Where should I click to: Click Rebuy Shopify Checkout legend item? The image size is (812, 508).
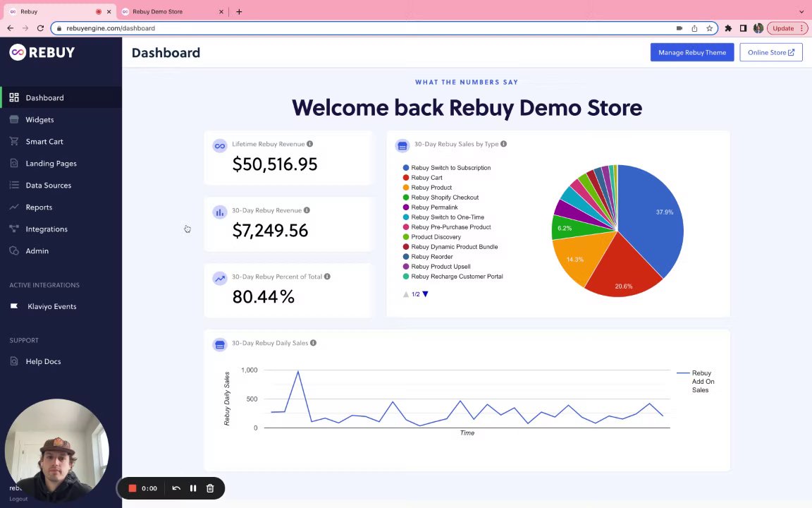(x=441, y=198)
